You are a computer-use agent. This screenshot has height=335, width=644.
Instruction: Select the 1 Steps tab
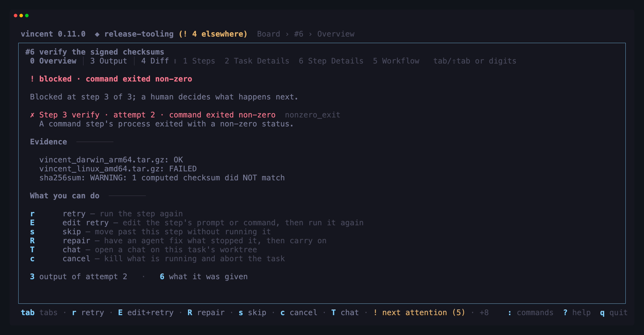(199, 61)
